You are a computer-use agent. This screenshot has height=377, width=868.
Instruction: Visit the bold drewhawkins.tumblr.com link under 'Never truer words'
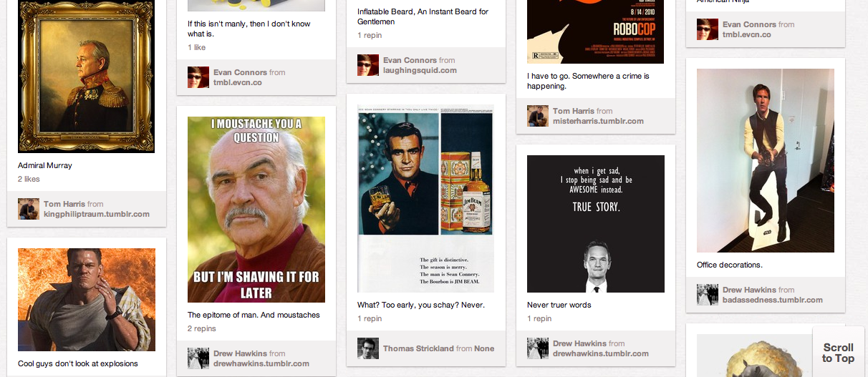click(x=601, y=353)
